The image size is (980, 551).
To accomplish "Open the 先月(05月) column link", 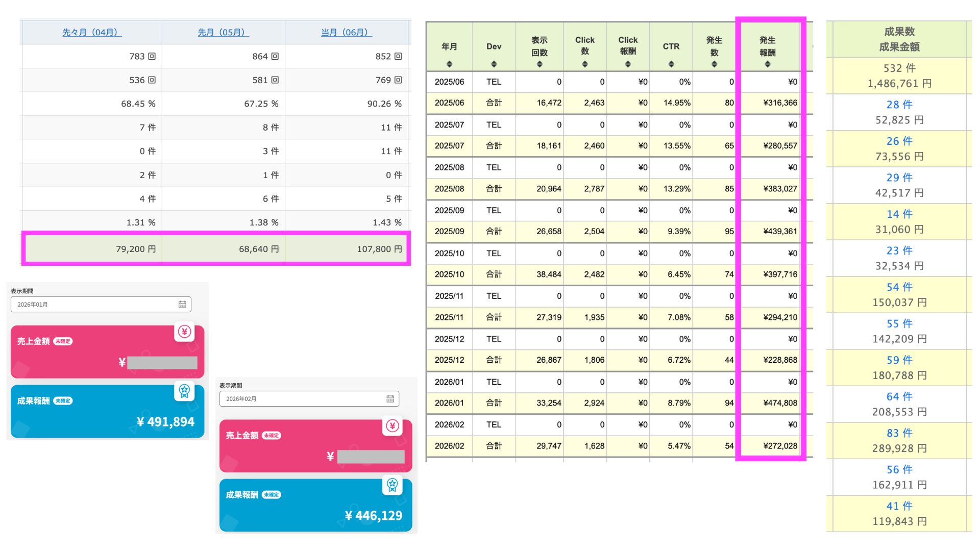I will click(x=224, y=32).
